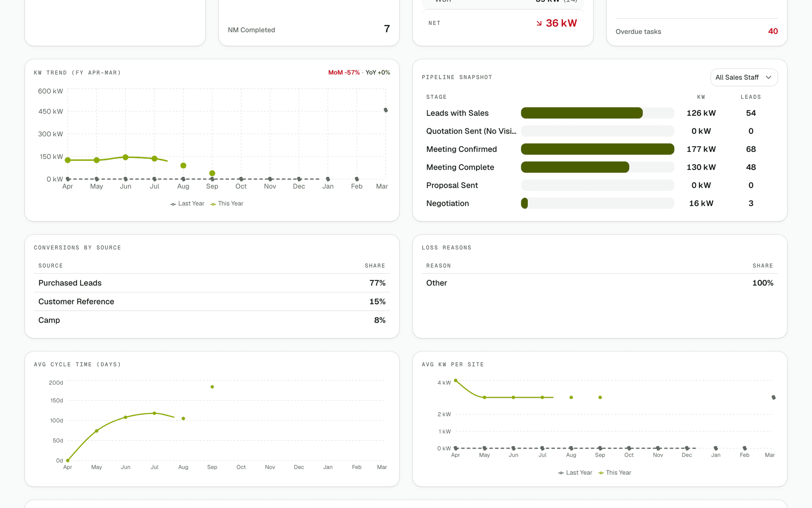Click the MoM -57% indicator
The width and height of the screenshot is (812, 508).
(344, 72)
